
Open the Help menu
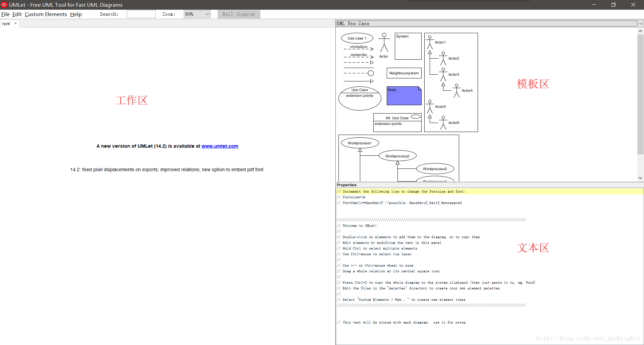[76, 14]
